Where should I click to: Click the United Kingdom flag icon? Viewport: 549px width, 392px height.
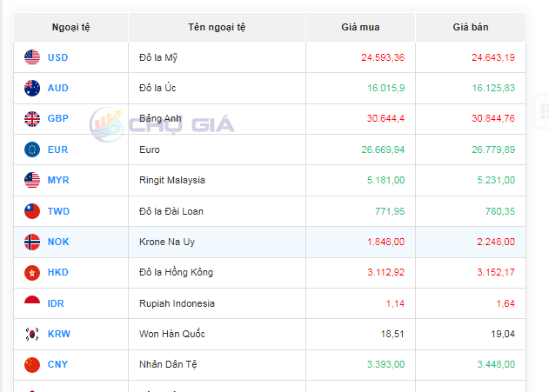(x=32, y=118)
